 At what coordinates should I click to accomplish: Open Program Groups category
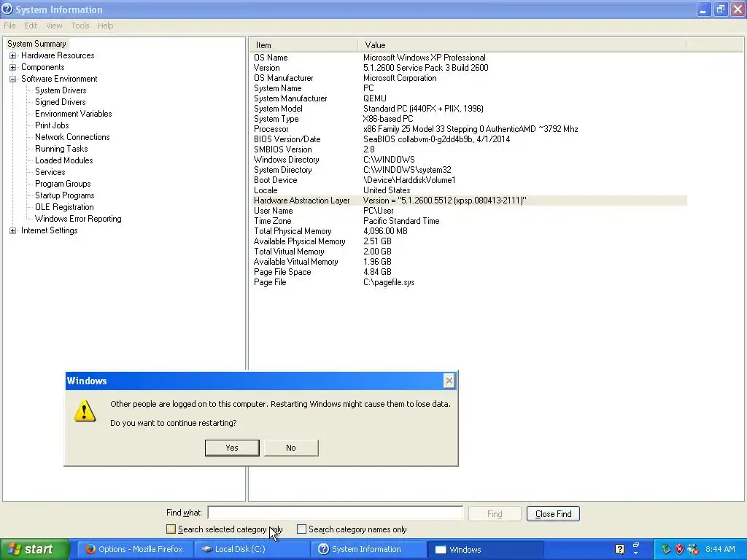(63, 184)
